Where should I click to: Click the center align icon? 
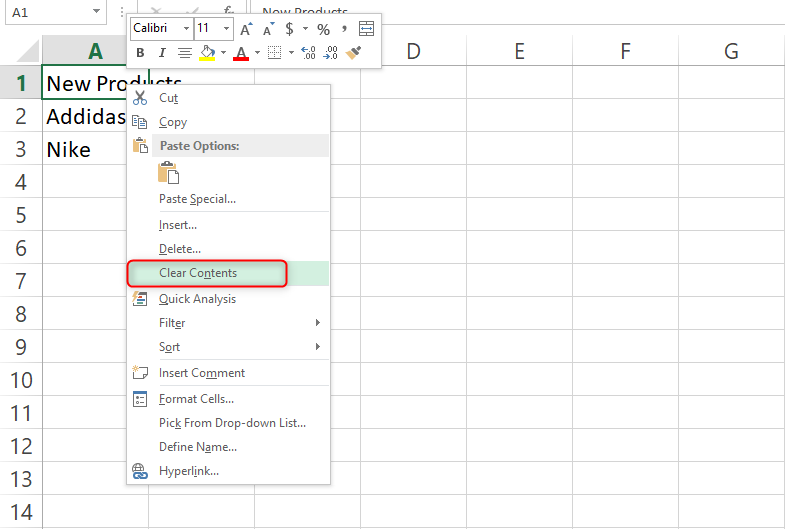pos(185,53)
